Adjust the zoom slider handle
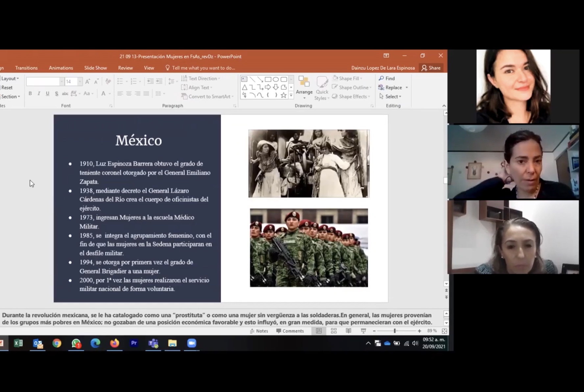Viewport: 584px width, 392px height. pos(395,331)
